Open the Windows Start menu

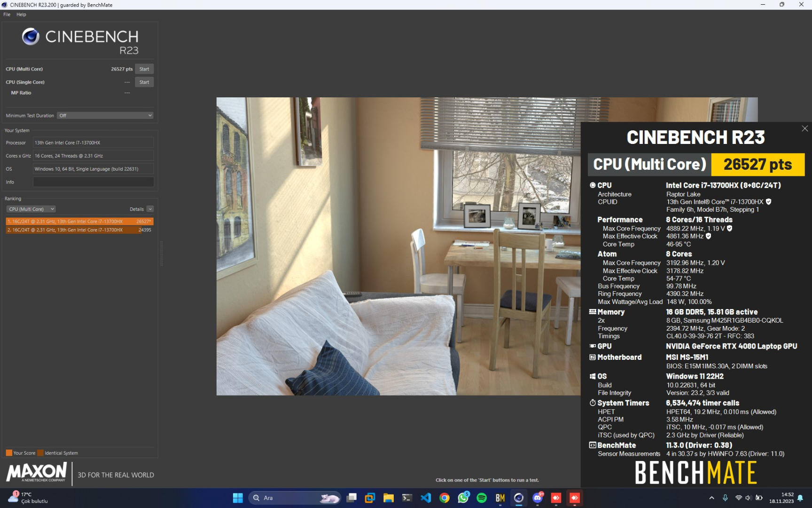[x=238, y=498]
